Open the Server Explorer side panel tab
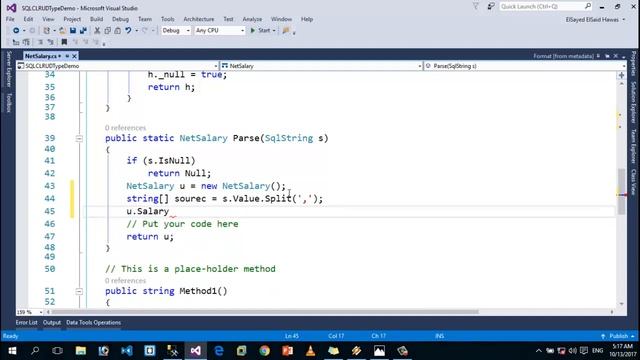The image size is (640, 360). (x=9, y=69)
